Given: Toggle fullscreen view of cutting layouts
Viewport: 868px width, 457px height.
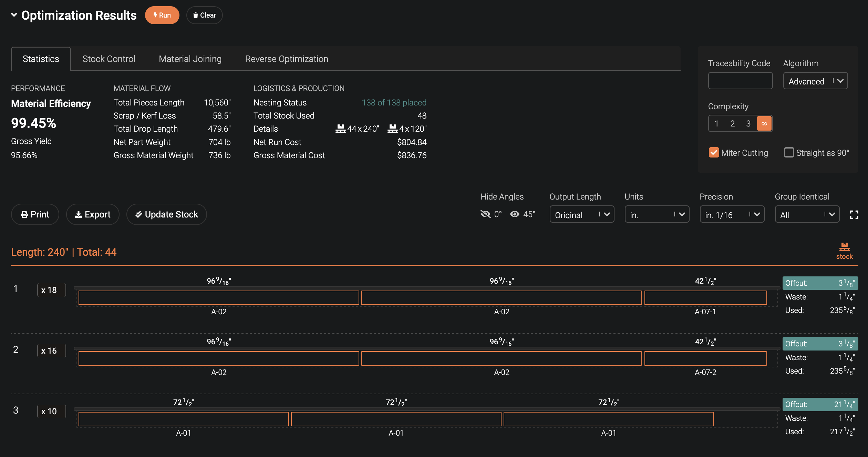Looking at the screenshot, I should click(x=854, y=215).
